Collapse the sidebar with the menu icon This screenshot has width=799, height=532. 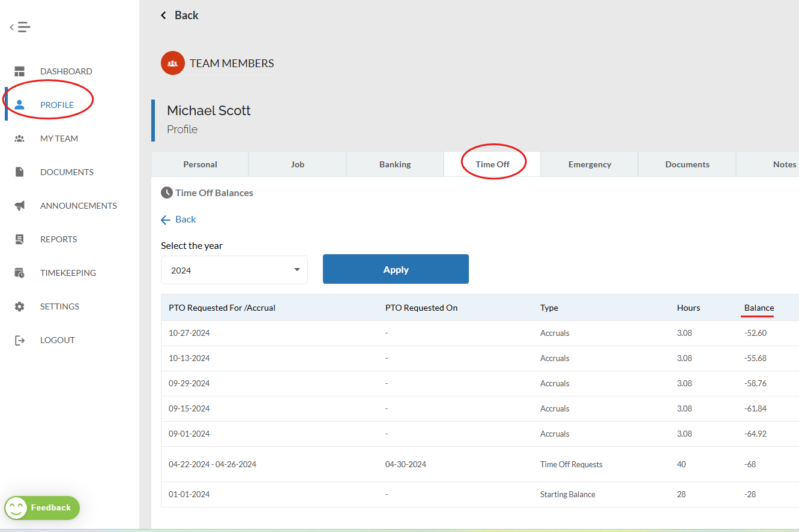tap(20, 27)
